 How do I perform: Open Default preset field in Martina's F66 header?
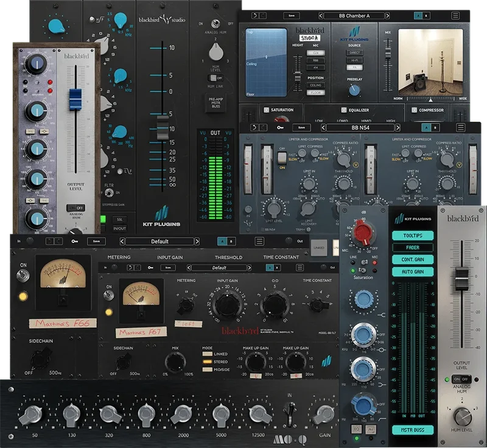pos(159,241)
